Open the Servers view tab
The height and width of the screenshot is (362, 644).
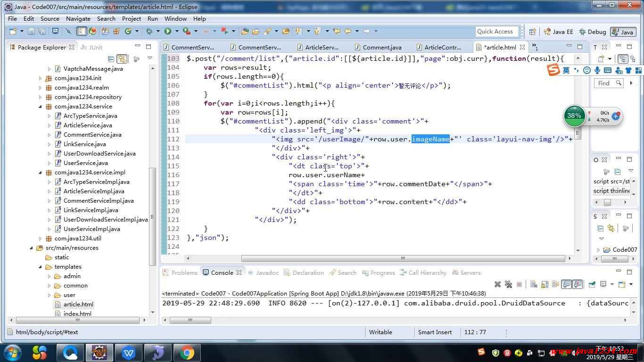click(x=466, y=272)
